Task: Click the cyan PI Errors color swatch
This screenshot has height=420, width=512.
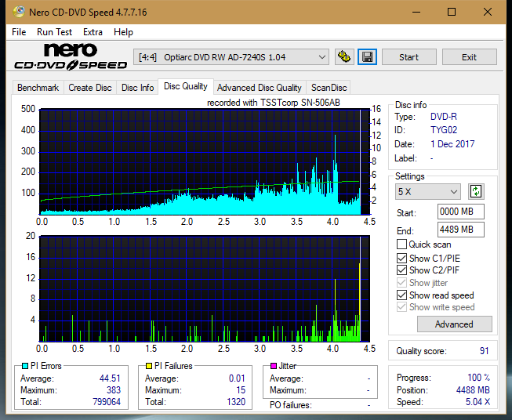Action: (24, 366)
